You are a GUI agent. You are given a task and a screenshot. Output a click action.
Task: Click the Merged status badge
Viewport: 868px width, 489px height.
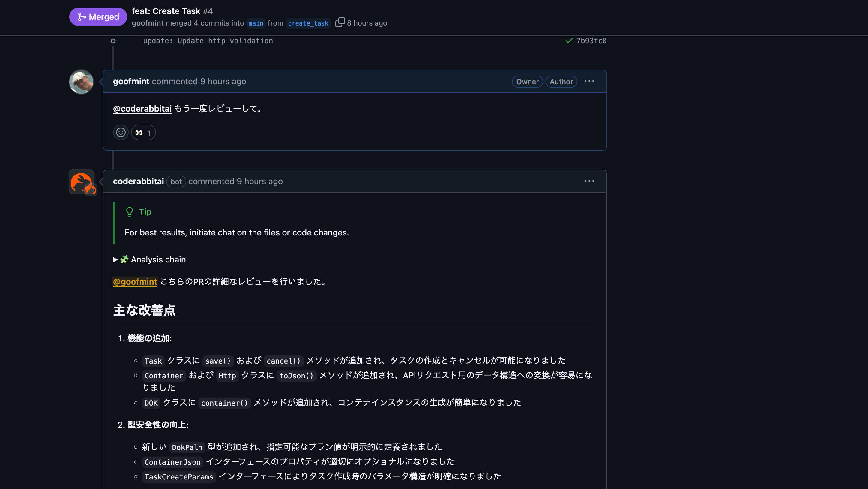(98, 16)
